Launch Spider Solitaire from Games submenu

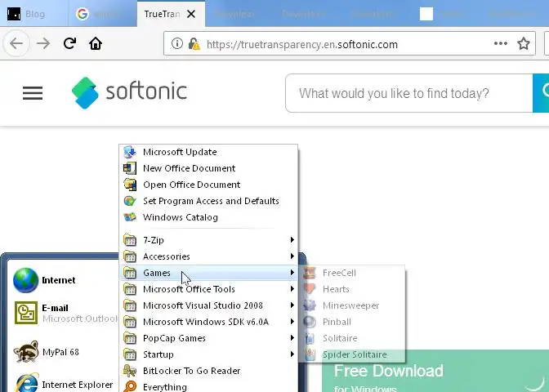click(353, 354)
